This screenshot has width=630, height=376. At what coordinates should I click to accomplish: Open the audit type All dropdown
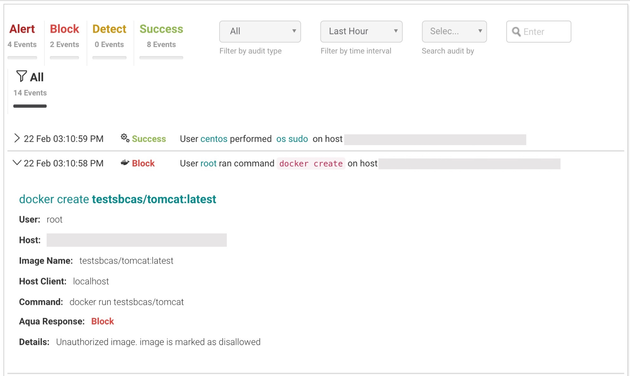point(260,31)
